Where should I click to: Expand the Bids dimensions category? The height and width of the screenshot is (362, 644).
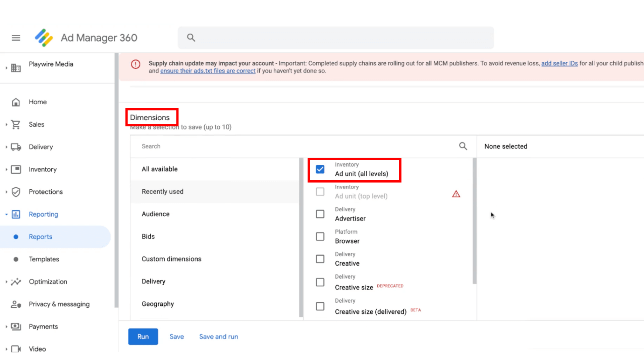[x=148, y=236]
